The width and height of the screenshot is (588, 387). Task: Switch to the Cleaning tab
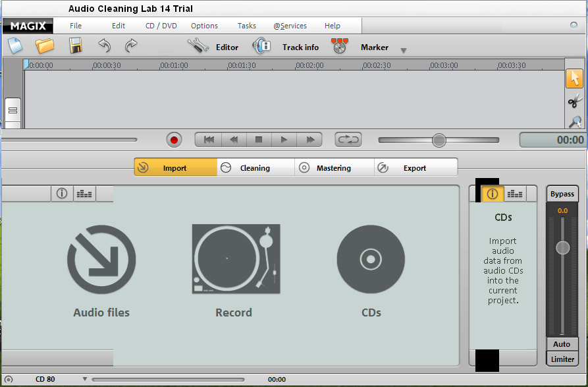coord(255,167)
